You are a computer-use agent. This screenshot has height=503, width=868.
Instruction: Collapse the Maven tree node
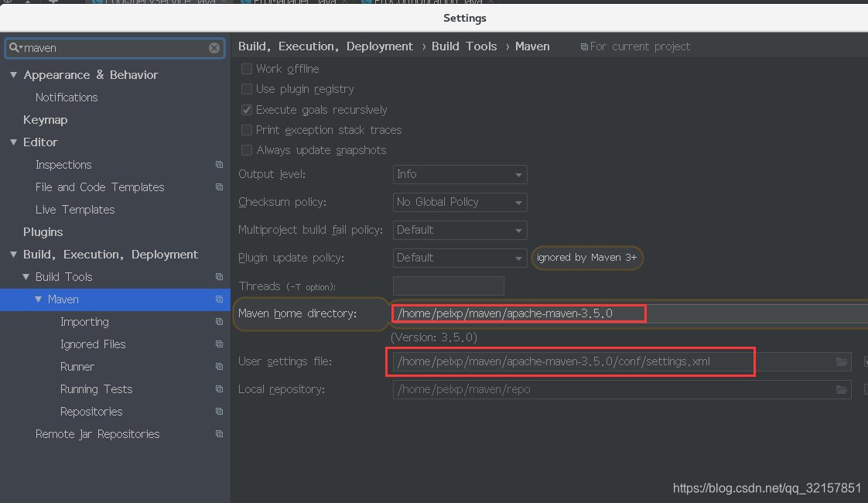38,299
